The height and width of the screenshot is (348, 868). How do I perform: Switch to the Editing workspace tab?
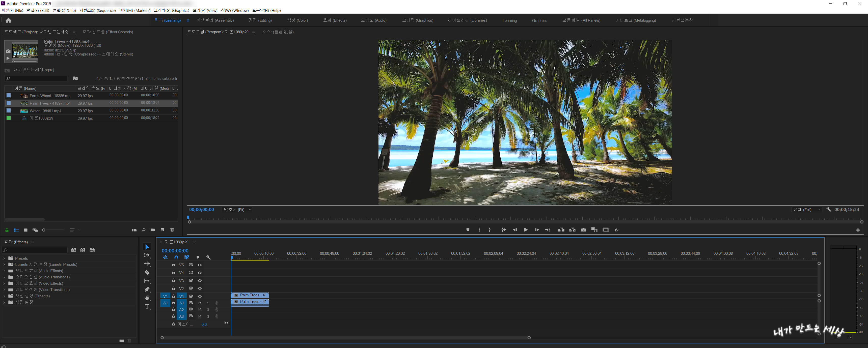[260, 20]
